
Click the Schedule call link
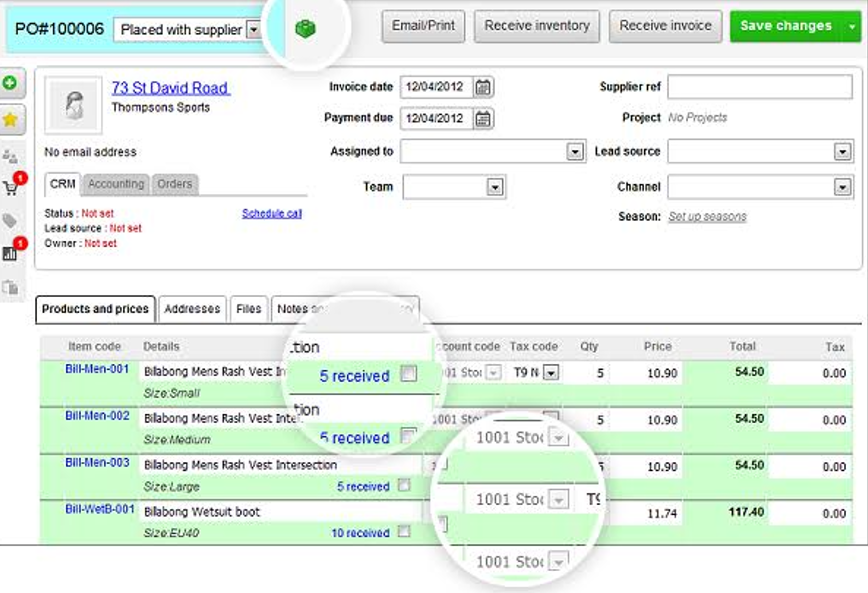tap(271, 213)
